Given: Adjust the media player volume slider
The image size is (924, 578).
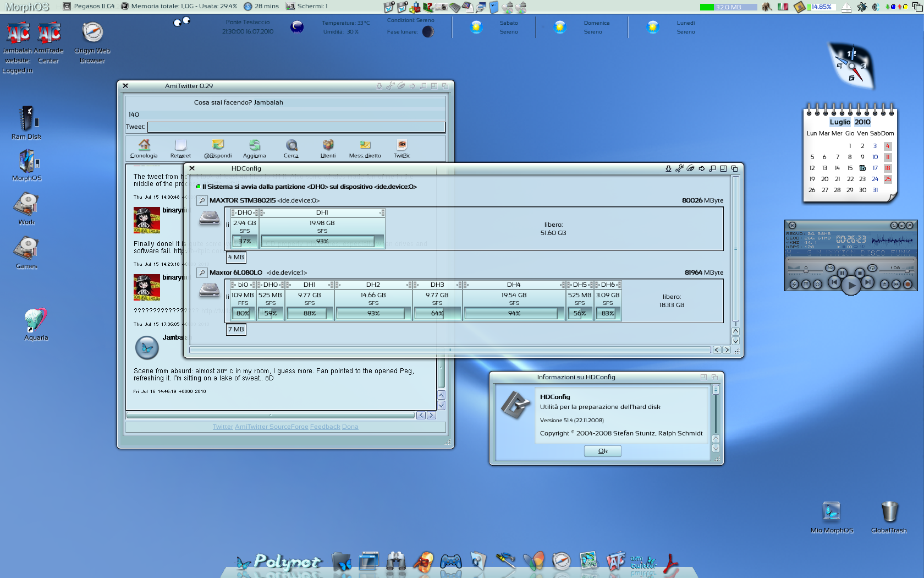Looking at the screenshot, I should [906, 271].
